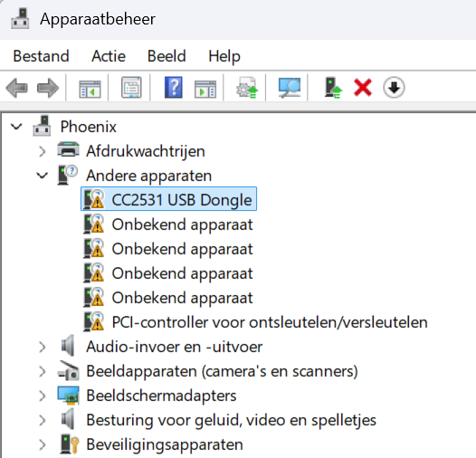Image resolution: width=476 pixels, height=458 pixels.
Task: Click the enable device icon with green arrow
Action: [x=333, y=88]
